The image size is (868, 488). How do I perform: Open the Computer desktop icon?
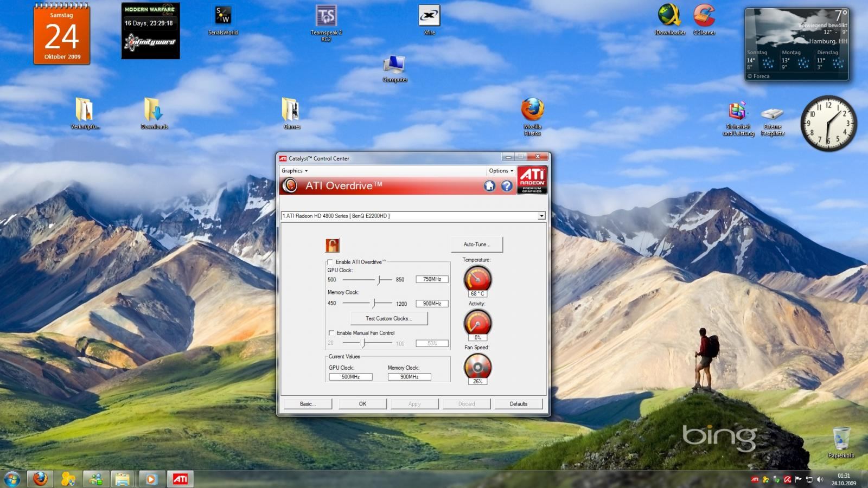(x=395, y=68)
